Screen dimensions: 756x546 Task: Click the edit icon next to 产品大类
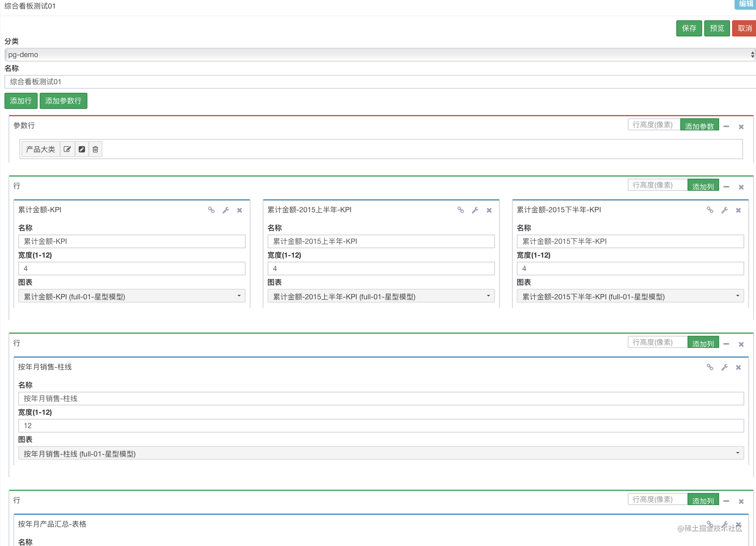pyautogui.click(x=67, y=149)
